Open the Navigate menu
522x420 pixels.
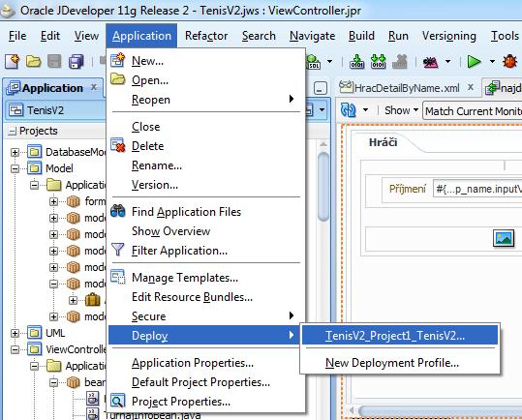(312, 36)
